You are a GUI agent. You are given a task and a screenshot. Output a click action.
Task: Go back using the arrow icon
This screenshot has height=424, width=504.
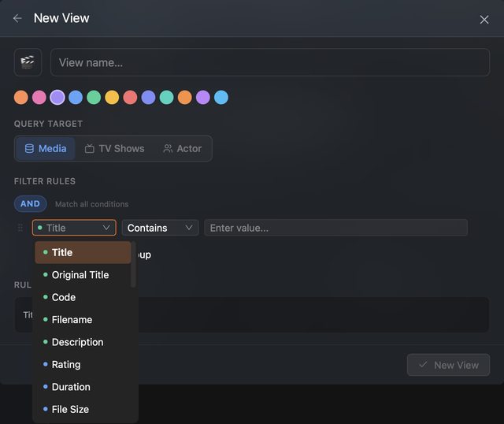(x=17, y=18)
